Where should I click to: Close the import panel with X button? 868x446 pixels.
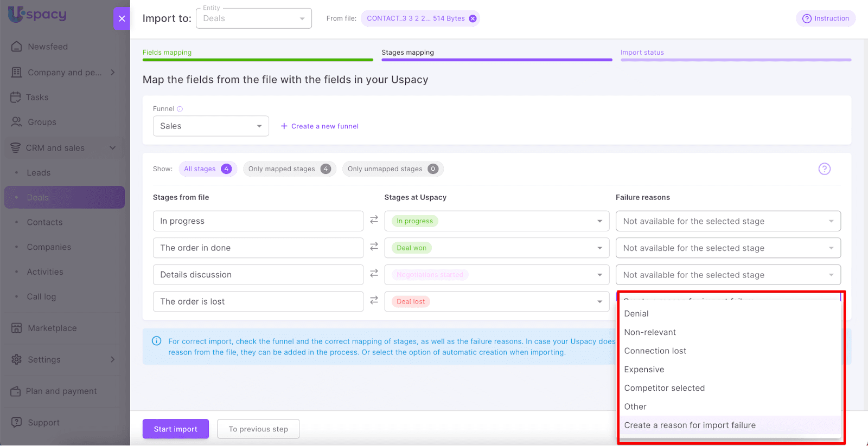pos(122,18)
